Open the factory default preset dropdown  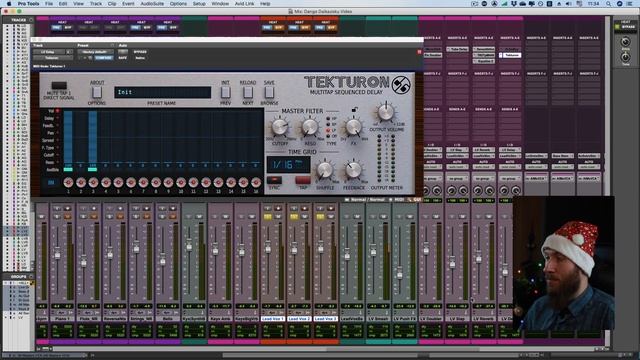pyautogui.click(x=95, y=52)
